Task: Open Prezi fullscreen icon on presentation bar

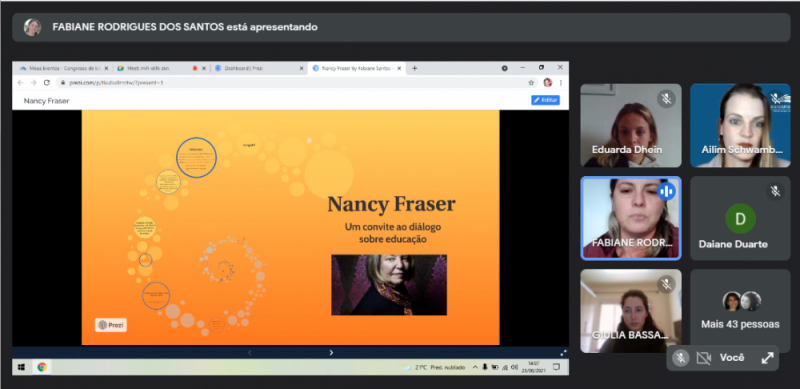Action: click(x=563, y=352)
